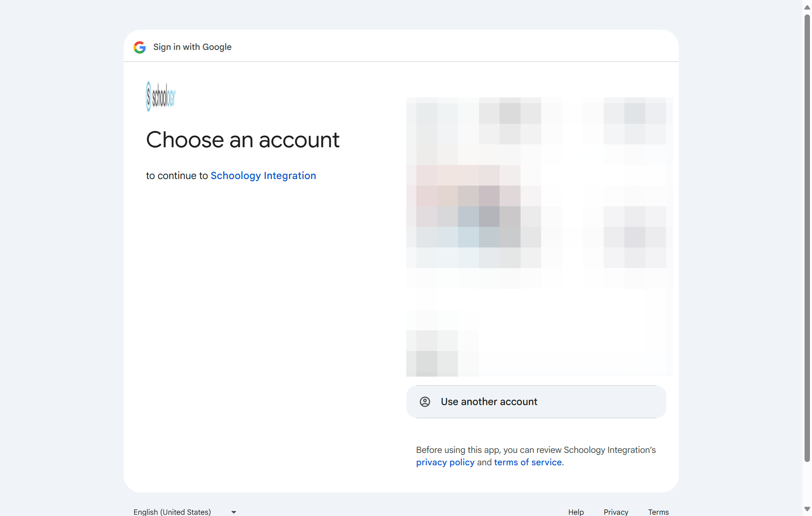Screen dimensions: 812x516
Task: Choose Use another account
Action: (x=536, y=402)
